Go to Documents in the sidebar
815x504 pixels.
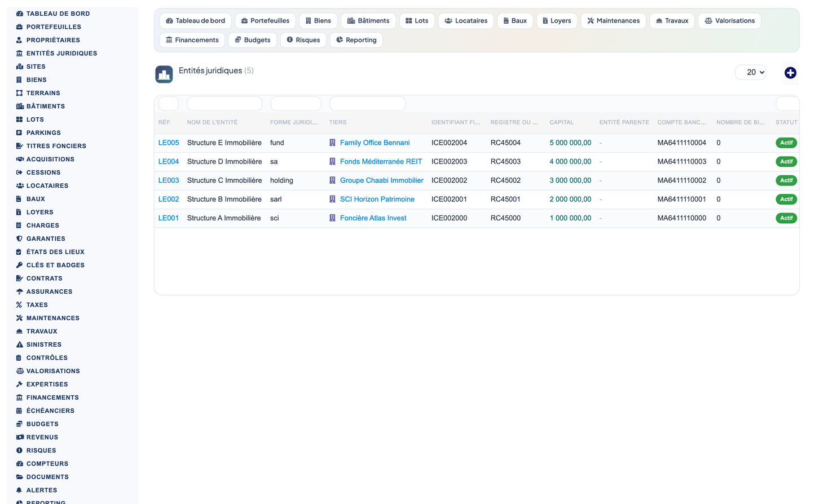coord(47,477)
